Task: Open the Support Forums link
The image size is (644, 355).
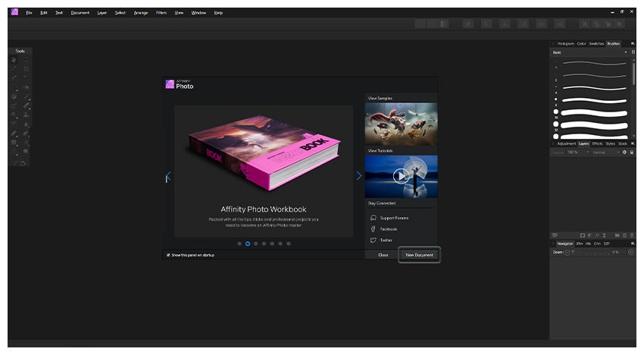Action: [394, 218]
